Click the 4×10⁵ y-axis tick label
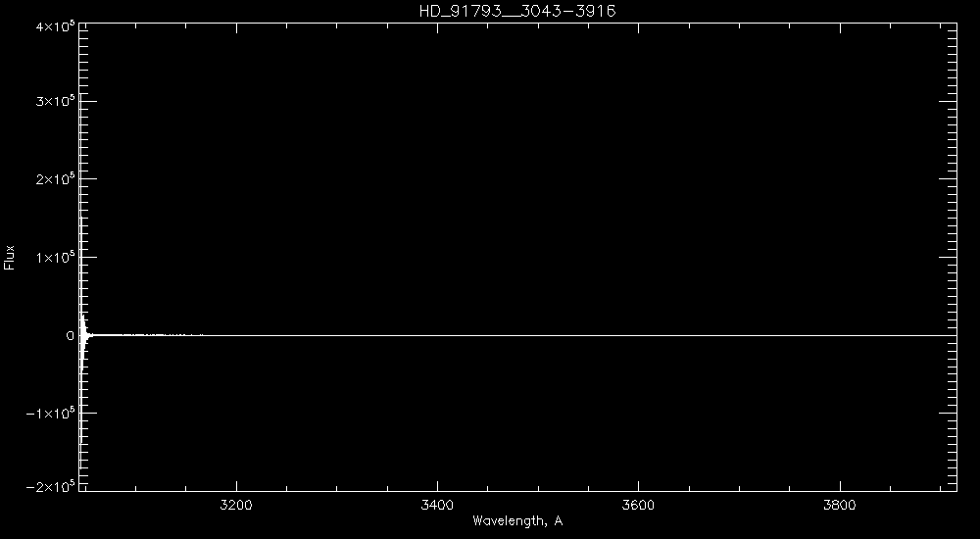Viewport: 980px width, 539px height. point(58,26)
